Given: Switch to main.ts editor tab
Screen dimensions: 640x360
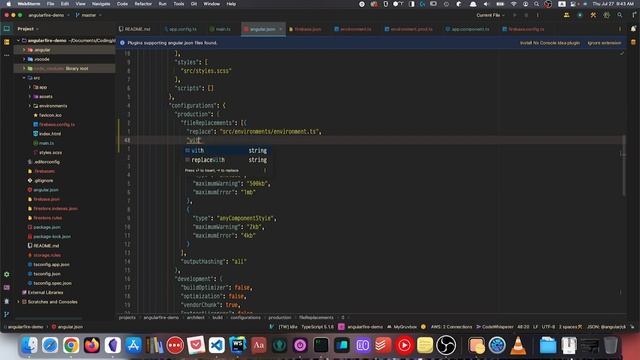Looking at the screenshot, I should (x=220, y=29).
